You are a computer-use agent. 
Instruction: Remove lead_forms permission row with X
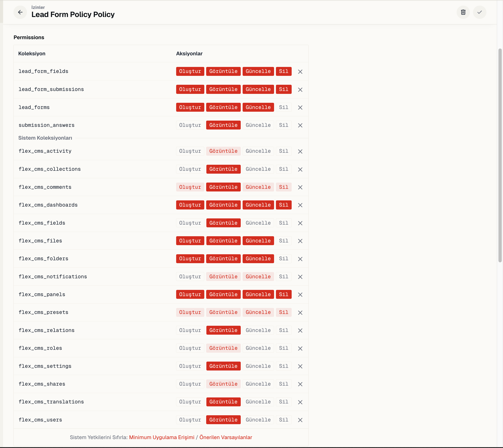pyautogui.click(x=300, y=108)
